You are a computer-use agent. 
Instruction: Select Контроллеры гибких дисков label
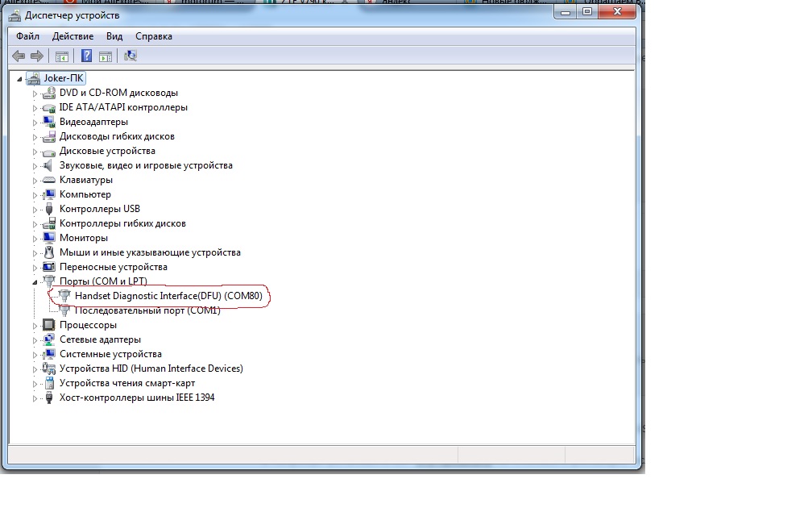(x=122, y=223)
